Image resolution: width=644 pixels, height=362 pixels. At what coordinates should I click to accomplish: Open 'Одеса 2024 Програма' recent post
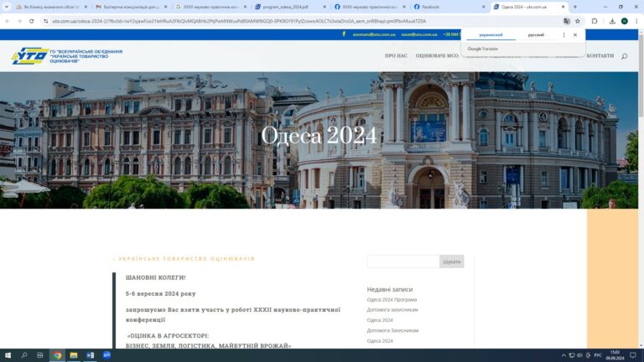click(392, 299)
